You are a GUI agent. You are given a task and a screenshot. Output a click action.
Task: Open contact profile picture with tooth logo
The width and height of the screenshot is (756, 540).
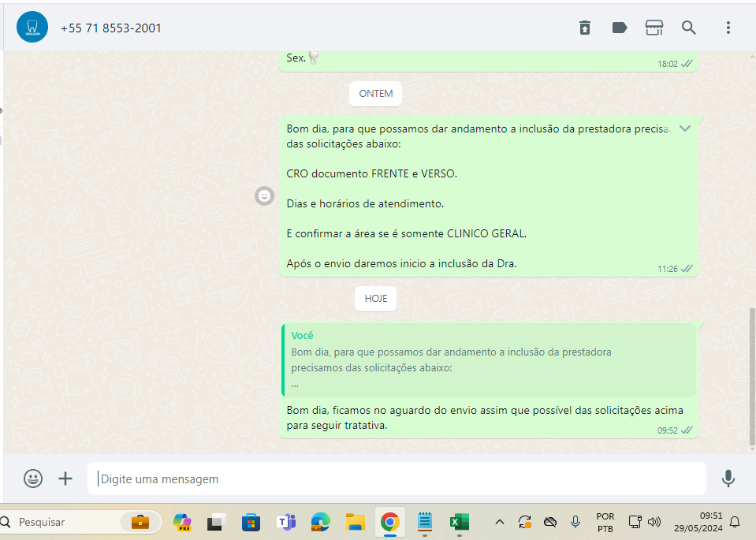tap(32, 27)
